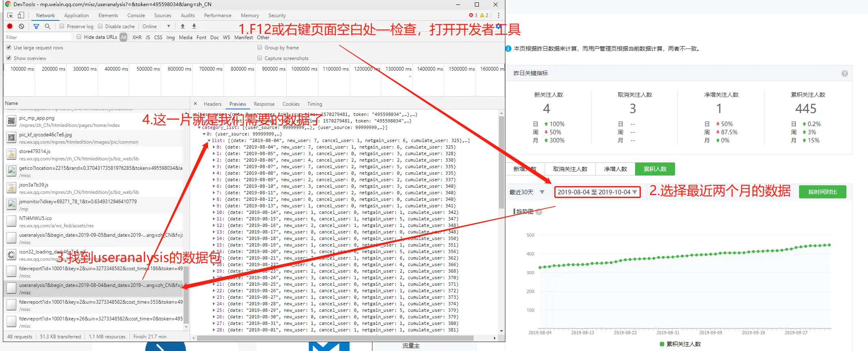Filter requests by XHR type
The image size is (868, 351).
pos(137,37)
